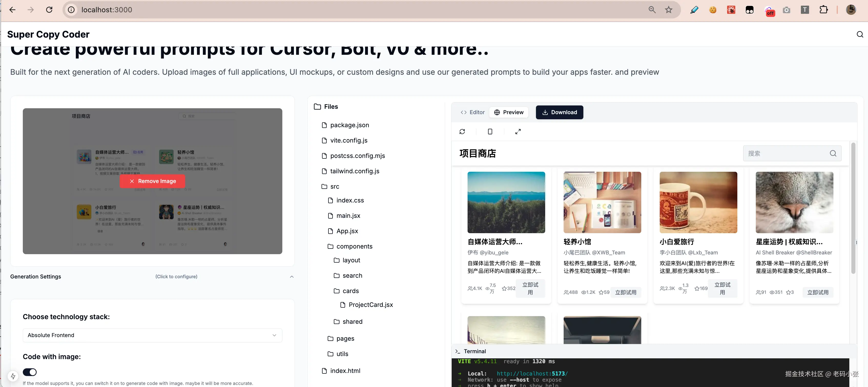Click the lightning bolt icon at bottom left
The height and width of the screenshot is (387, 868).
tap(14, 376)
